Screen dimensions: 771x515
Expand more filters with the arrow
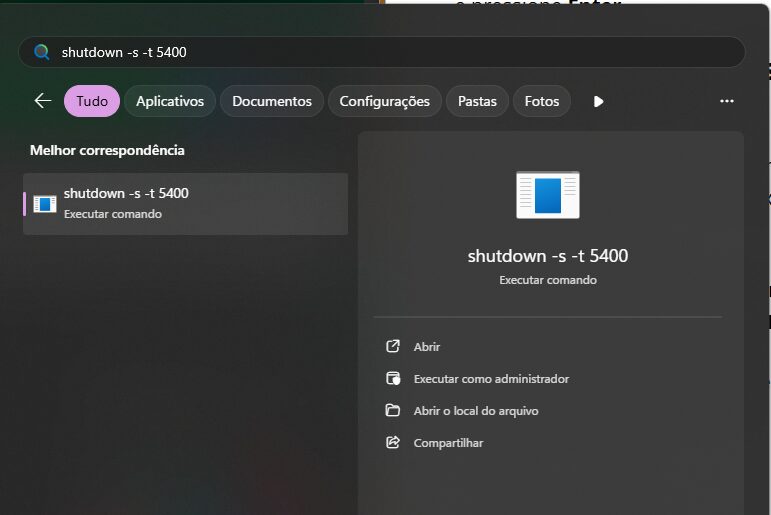pyautogui.click(x=598, y=101)
